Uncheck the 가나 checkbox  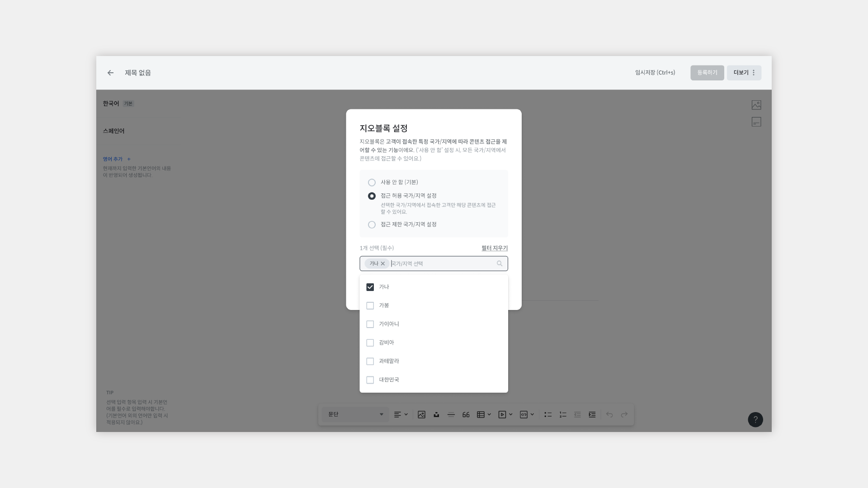[x=370, y=287]
